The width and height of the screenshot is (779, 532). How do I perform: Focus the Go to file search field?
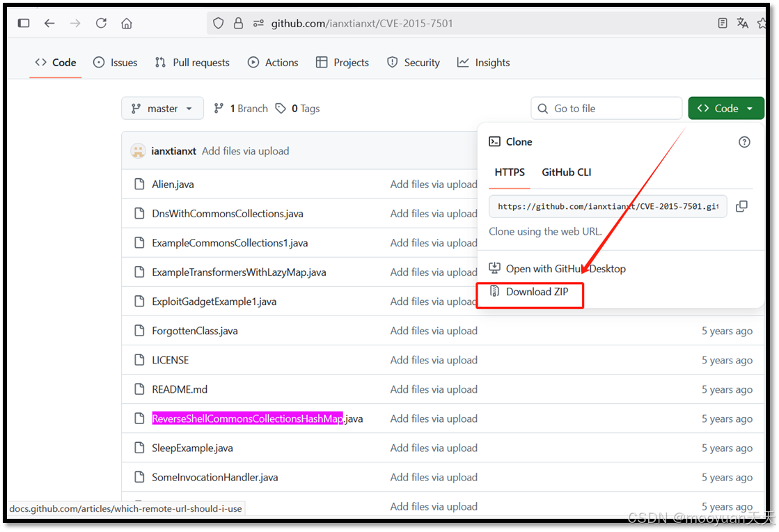click(606, 109)
